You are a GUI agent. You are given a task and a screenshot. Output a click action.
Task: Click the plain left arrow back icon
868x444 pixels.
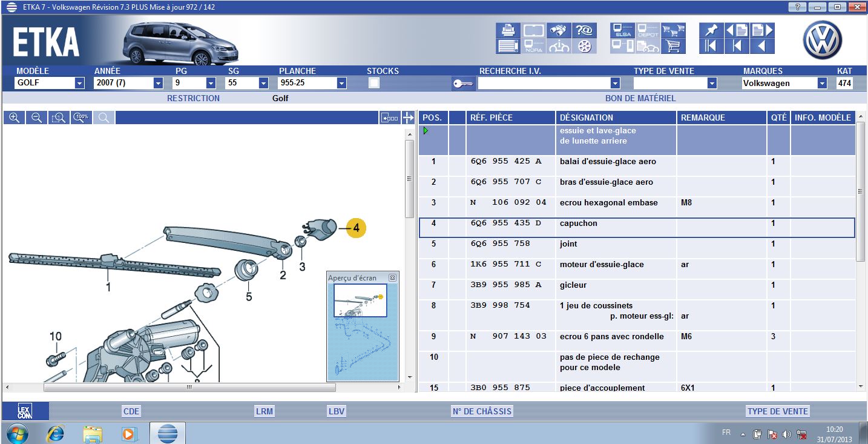point(762,46)
